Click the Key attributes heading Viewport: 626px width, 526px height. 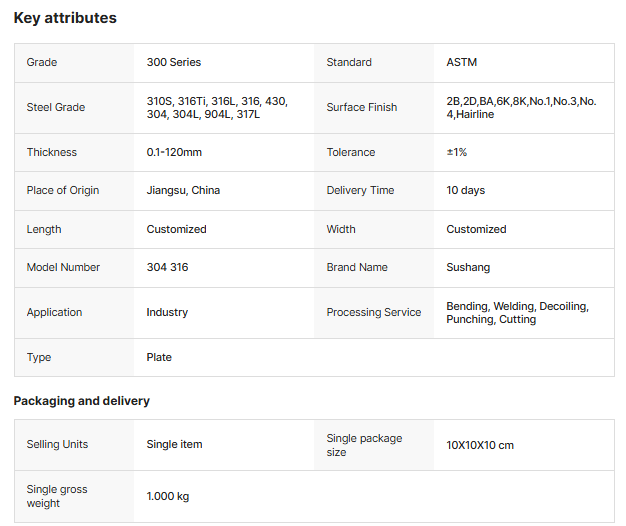click(x=65, y=18)
